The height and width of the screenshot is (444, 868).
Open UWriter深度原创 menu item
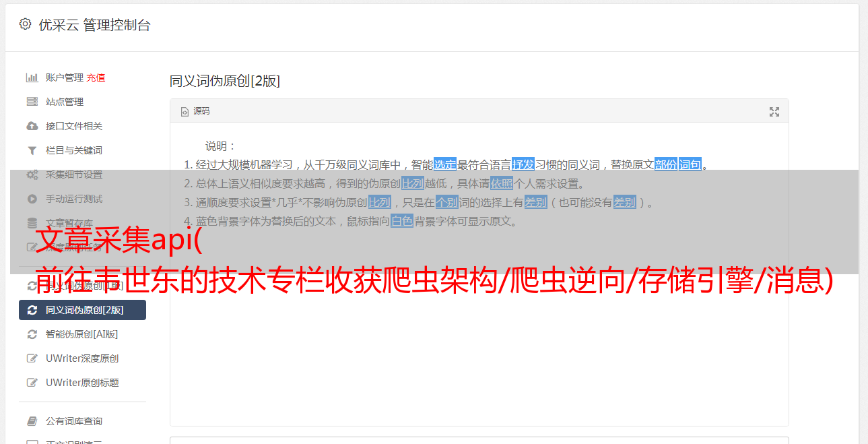click(82, 358)
